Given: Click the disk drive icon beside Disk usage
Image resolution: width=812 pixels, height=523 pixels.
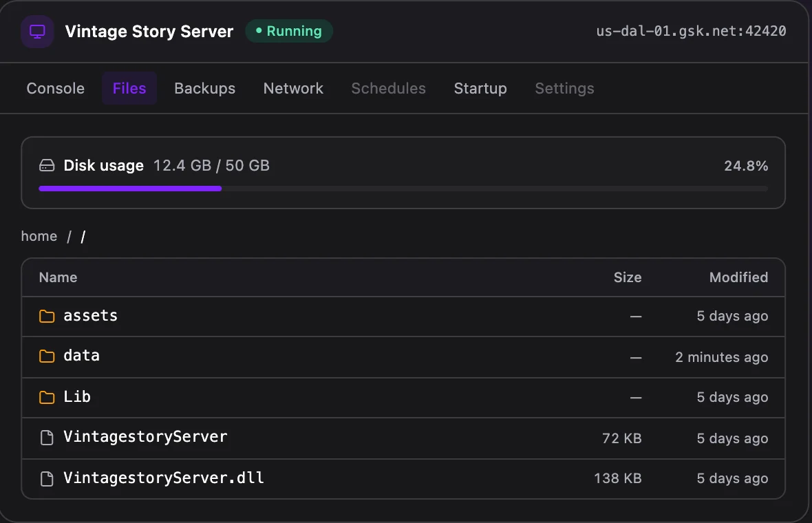Looking at the screenshot, I should click(47, 166).
